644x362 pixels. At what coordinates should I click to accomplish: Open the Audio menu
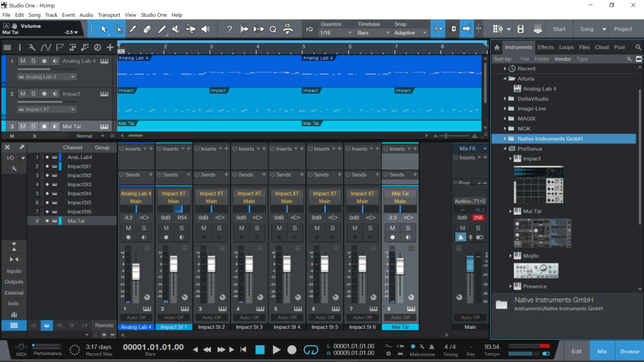tap(86, 15)
